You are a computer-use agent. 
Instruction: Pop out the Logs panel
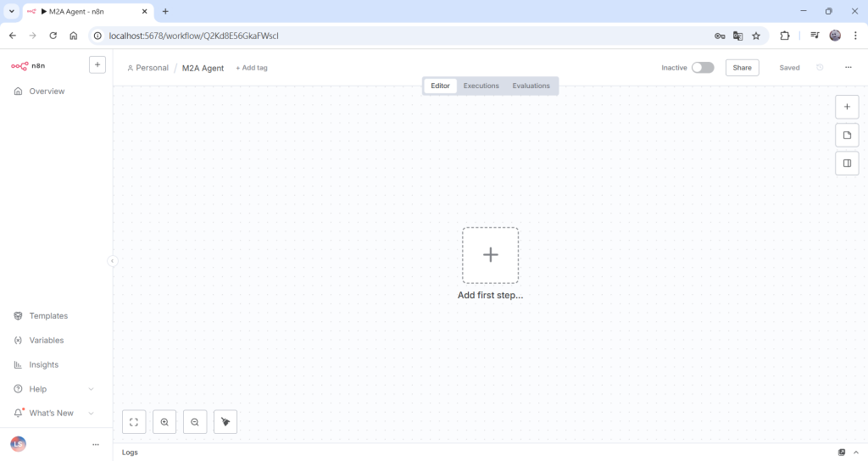pyautogui.click(x=842, y=453)
